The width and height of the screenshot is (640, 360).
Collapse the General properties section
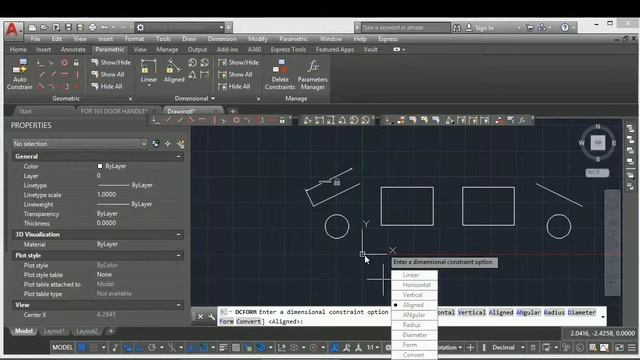click(178, 156)
